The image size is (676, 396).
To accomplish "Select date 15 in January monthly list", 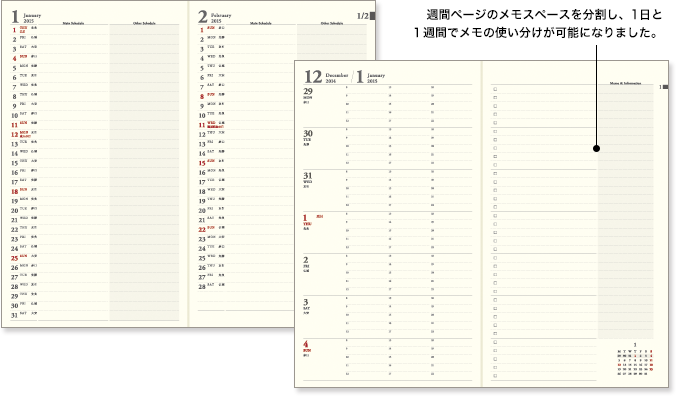I will pos(14,163).
